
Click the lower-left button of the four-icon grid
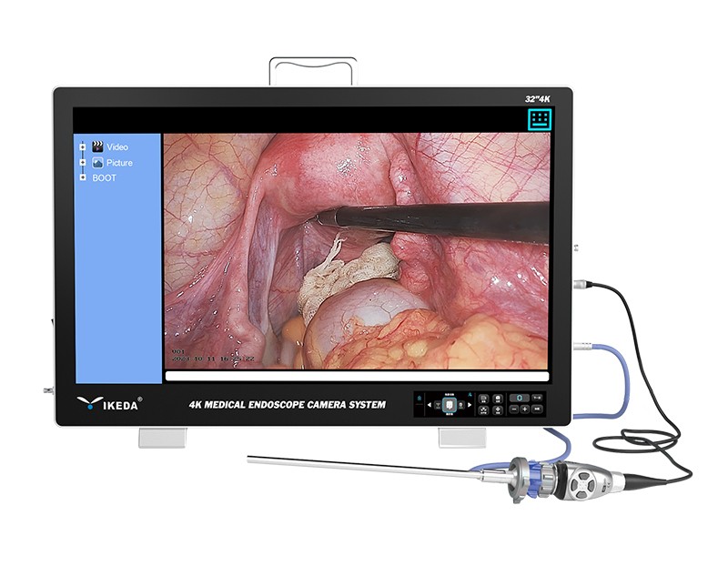point(483,410)
